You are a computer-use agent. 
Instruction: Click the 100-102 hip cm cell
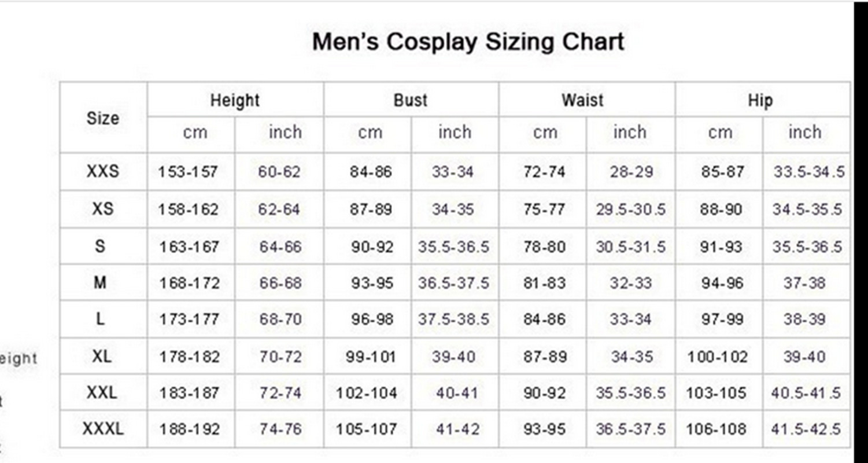pyautogui.click(x=718, y=357)
